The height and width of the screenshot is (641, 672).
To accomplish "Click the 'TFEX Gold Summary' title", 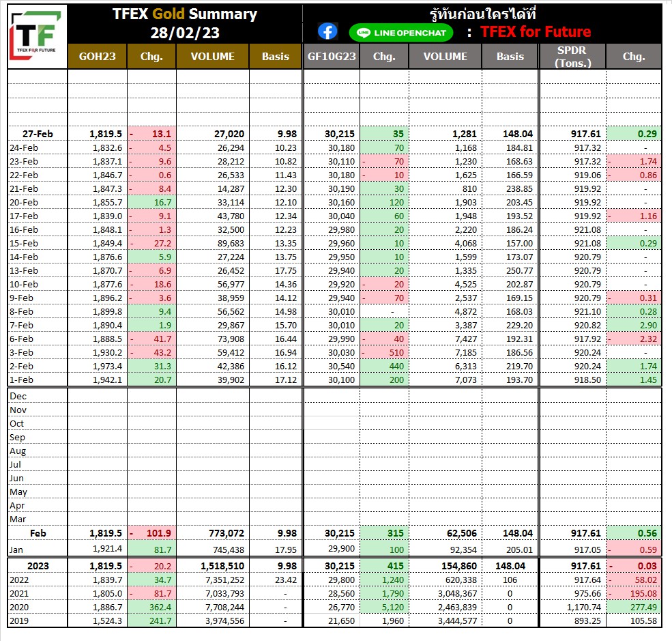I will click(185, 14).
